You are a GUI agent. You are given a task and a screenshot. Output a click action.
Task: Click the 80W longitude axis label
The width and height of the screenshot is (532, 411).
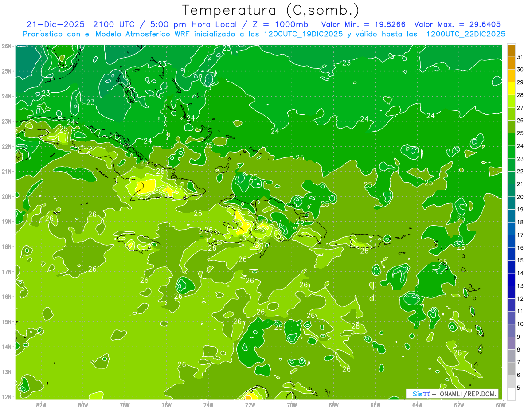tap(83, 405)
